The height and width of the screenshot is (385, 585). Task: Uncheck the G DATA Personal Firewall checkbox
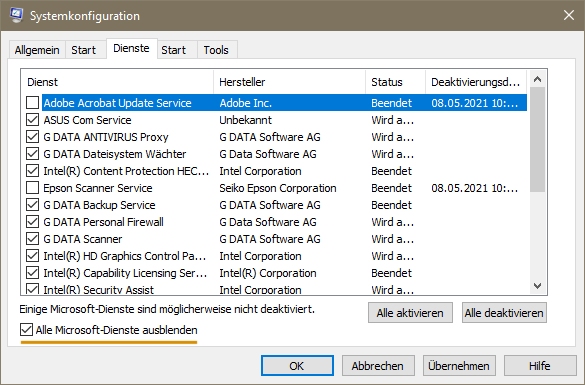[x=32, y=222]
